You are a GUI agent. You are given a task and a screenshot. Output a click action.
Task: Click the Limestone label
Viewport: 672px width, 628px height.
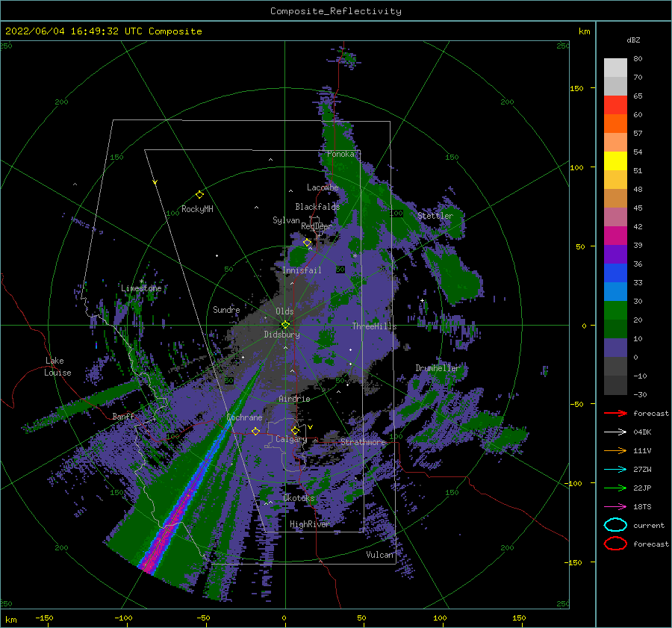coord(141,288)
